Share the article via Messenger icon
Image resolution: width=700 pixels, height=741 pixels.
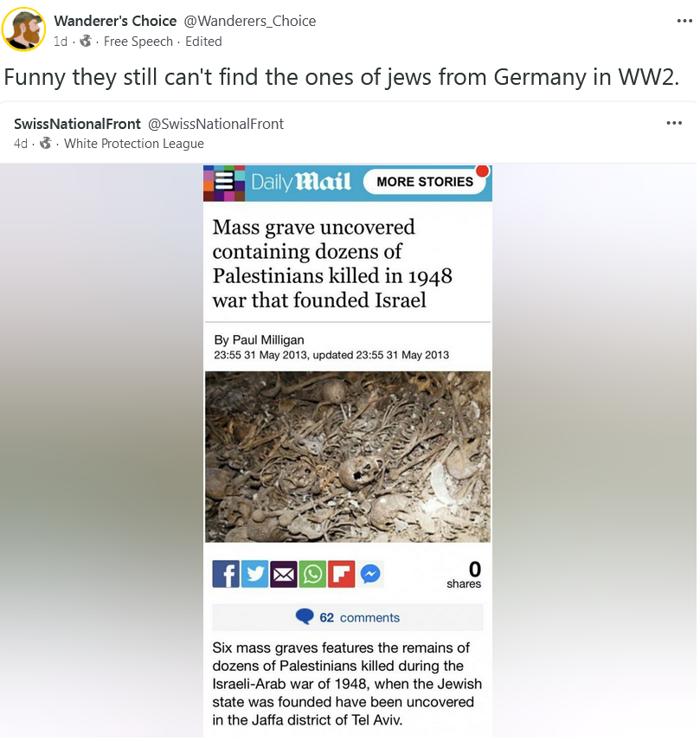(x=370, y=574)
